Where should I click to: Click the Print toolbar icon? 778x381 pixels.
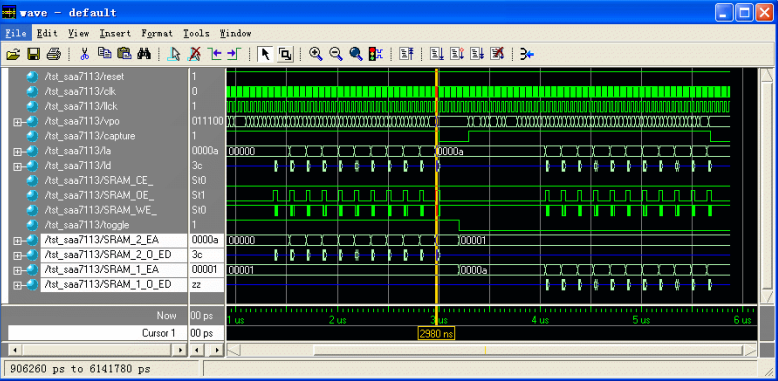click(54, 54)
